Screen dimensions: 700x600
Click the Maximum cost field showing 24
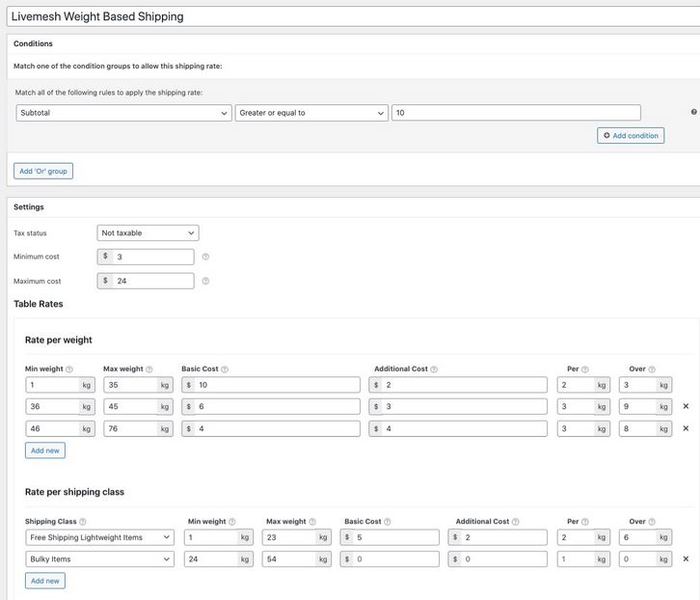[146, 281]
